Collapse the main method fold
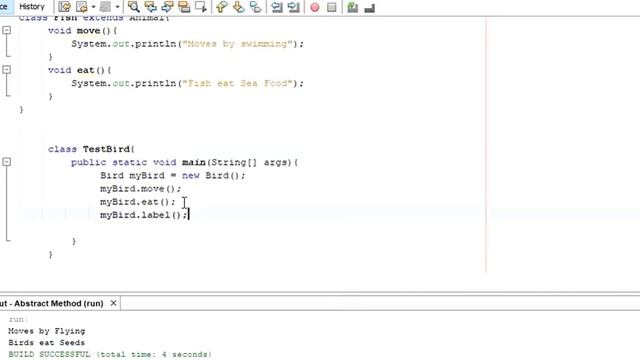Image resolution: width=640 pixels, height=360 pixels. 7,162
